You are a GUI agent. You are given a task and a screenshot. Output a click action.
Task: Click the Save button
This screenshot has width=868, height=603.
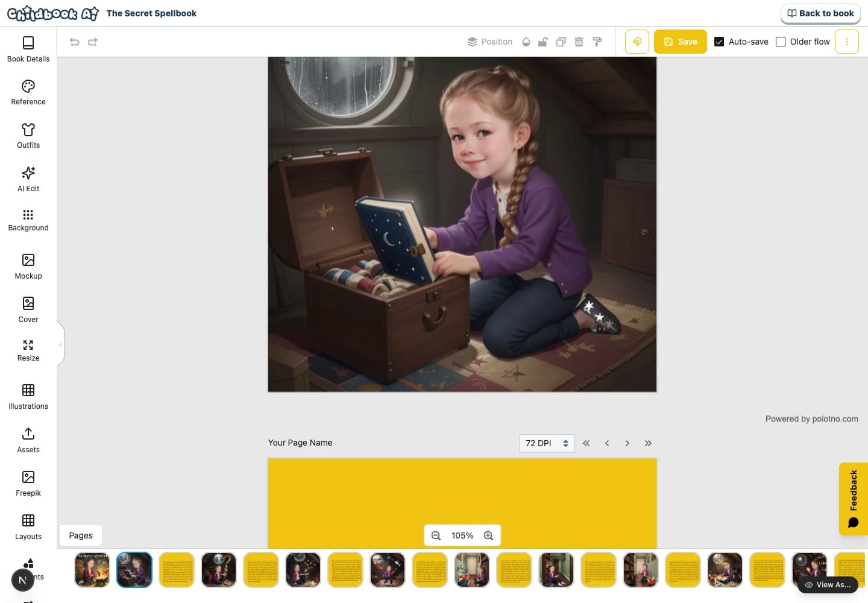coord(681,42)
